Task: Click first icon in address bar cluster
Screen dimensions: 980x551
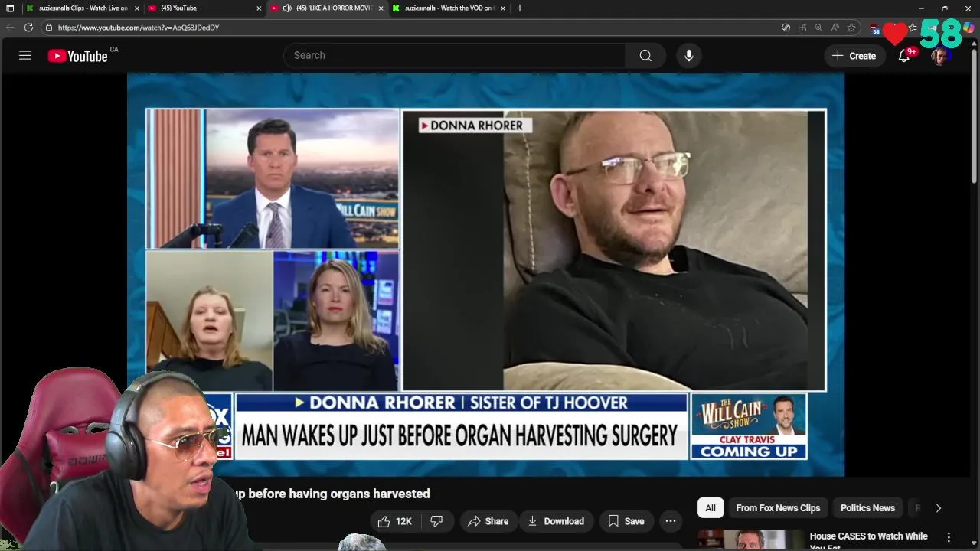Action: coord(786,28)
